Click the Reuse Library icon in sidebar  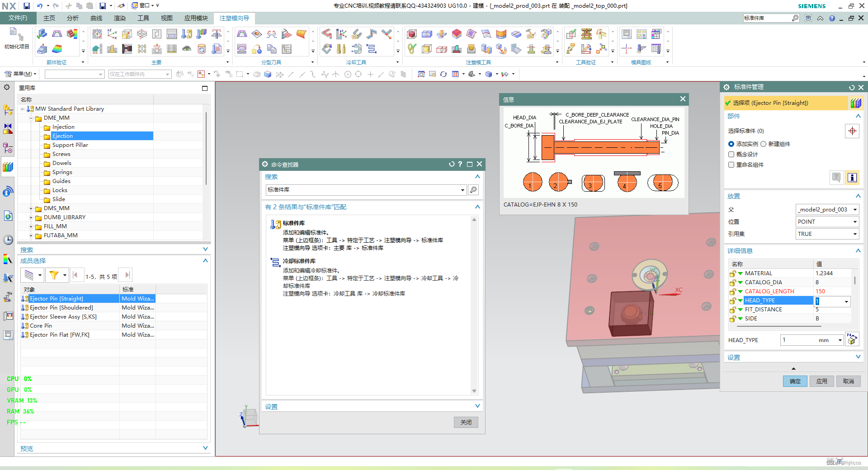(8, 167)
